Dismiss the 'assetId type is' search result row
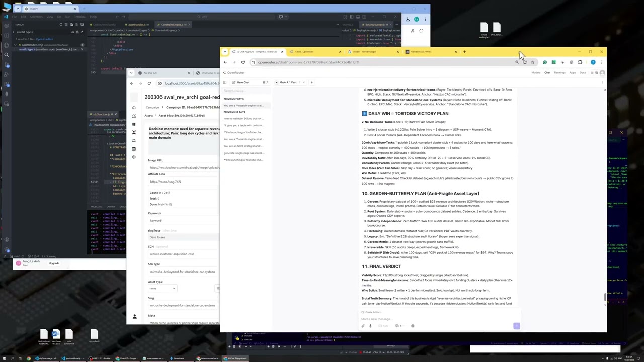644x362 pixels. pos(82,49)
